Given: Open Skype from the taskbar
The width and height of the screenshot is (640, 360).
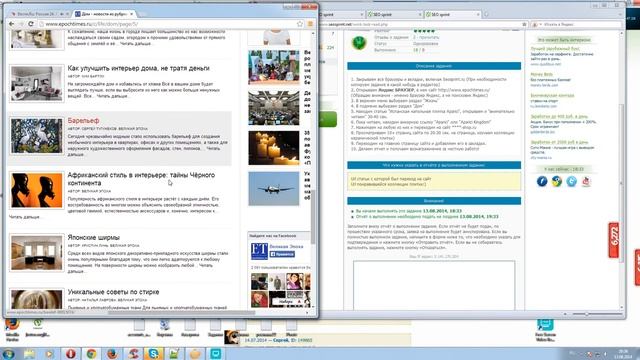Looking at the screenshot, I should [x=154, y=353].
